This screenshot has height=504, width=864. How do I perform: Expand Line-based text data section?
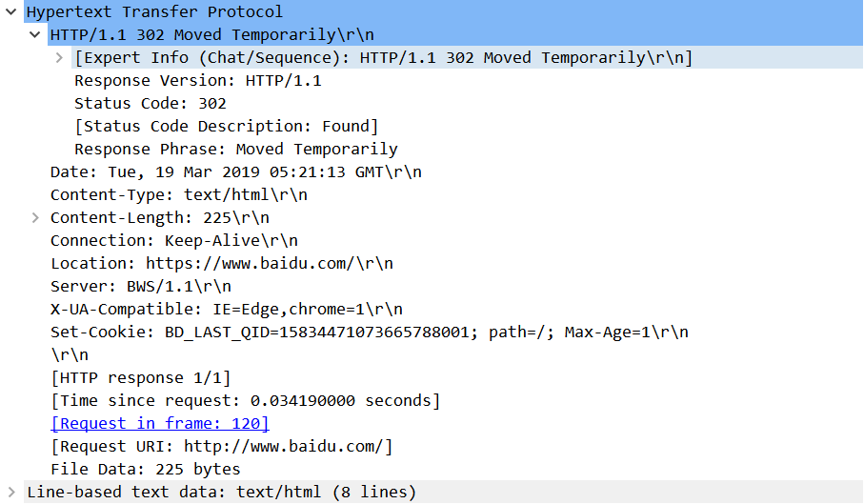click(x=11, y=492)
